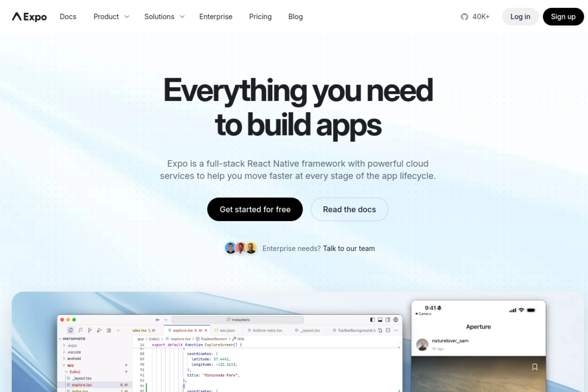
Task: Toggle the primary sidebar layout icon
Action: pyautogui.click(x=373, y=320)
